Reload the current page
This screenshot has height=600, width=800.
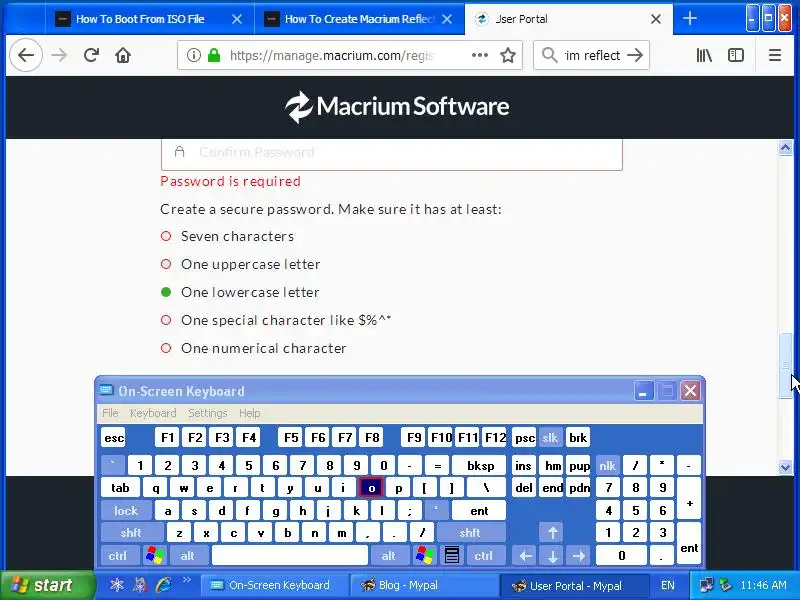click(91, 55)
